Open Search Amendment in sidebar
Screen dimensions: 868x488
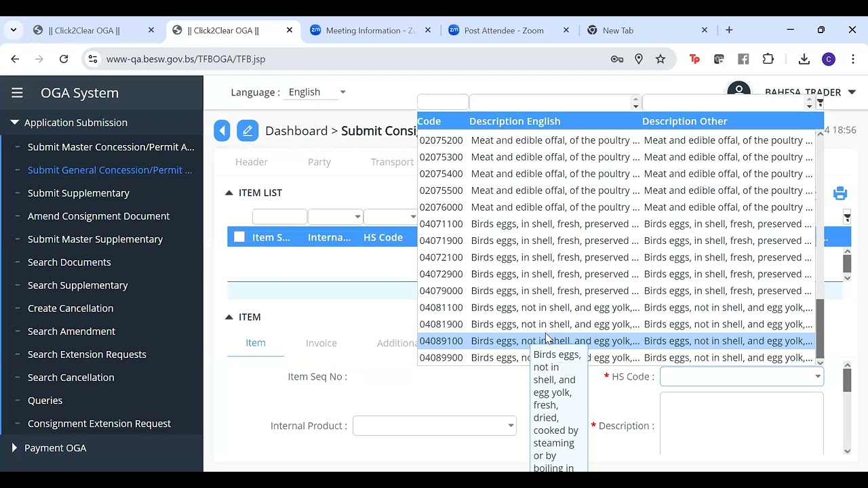(x=71, y=331)
